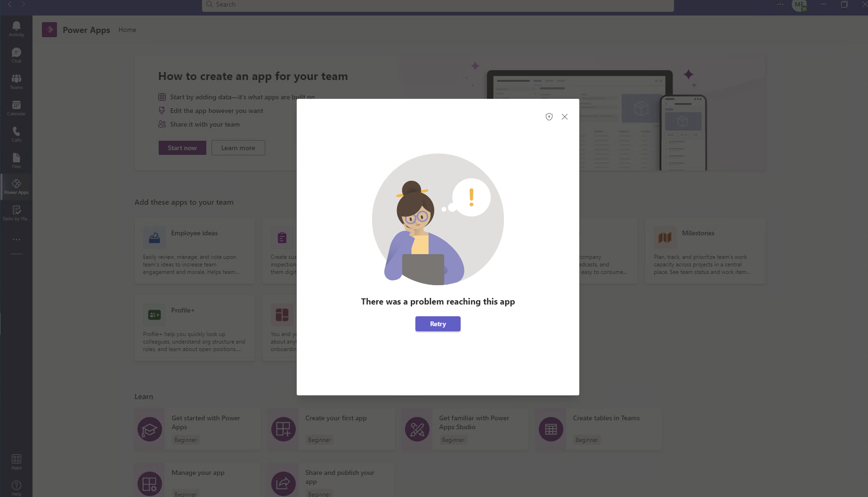
Task: Open the Apps store in the sidebar
Action: pyautogui.click(x=16, y=462)
